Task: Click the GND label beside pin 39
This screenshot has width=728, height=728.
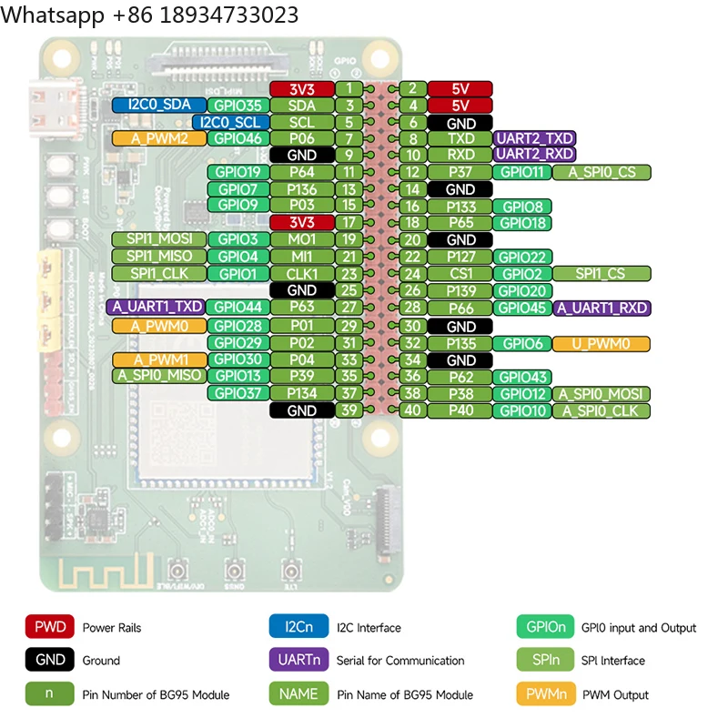Action: pos(302,410)
